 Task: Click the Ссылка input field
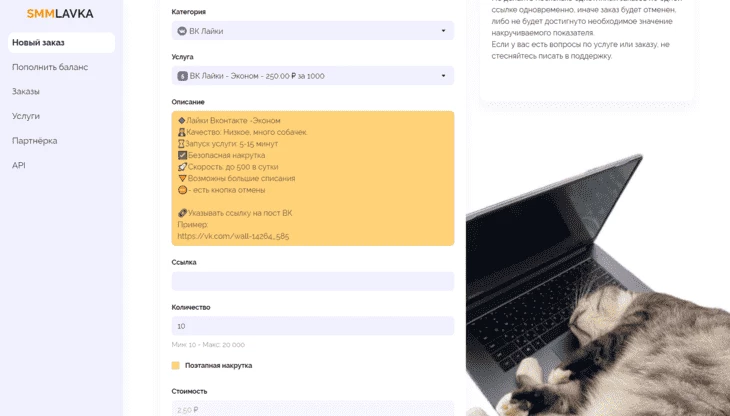313,281
